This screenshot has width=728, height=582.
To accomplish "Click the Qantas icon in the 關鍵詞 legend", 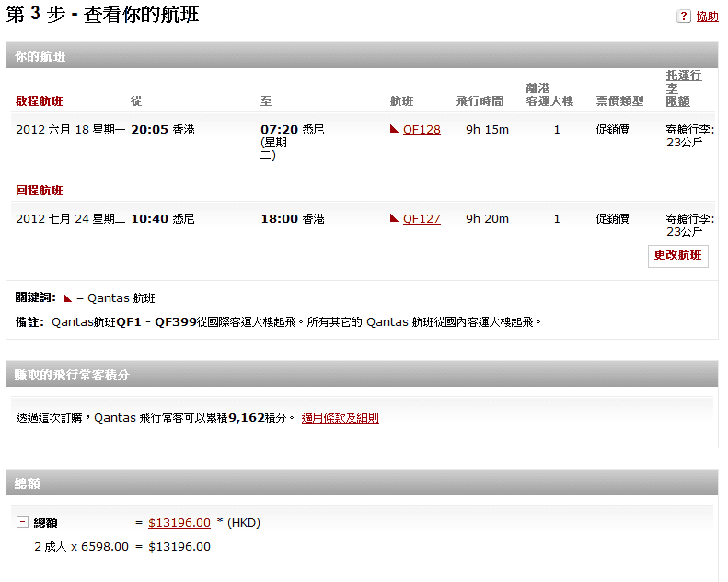I will point(67,298).
